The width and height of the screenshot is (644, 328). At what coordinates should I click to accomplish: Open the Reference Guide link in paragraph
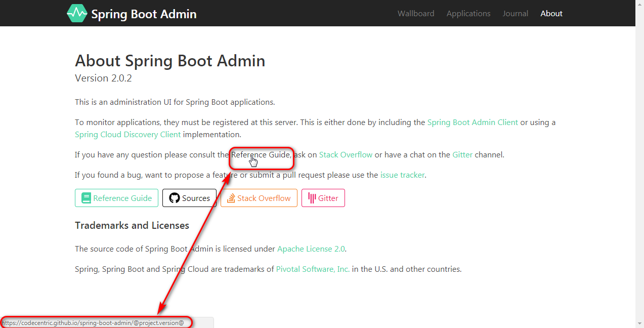click(x=261, y=154)
